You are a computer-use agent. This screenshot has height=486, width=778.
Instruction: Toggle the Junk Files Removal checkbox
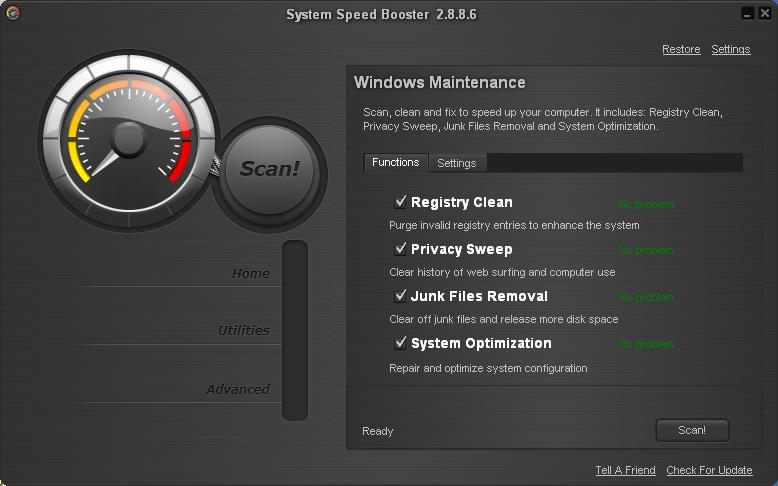(x=400, y=295)
